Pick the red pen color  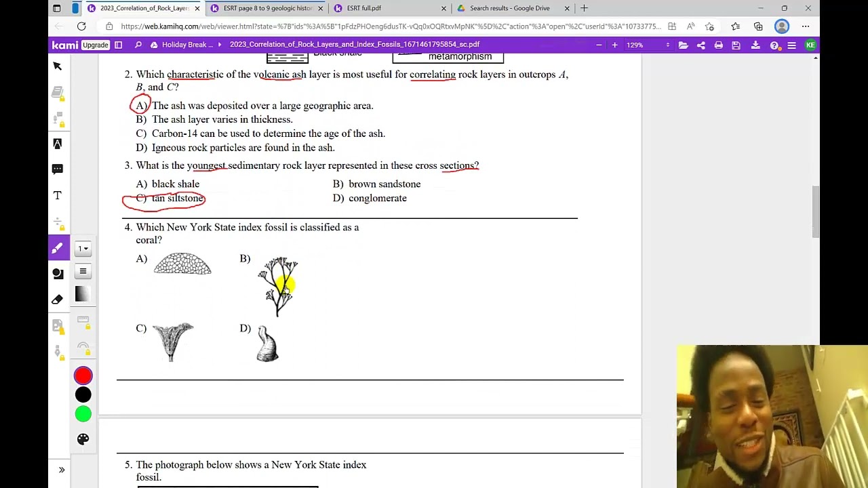83,376
